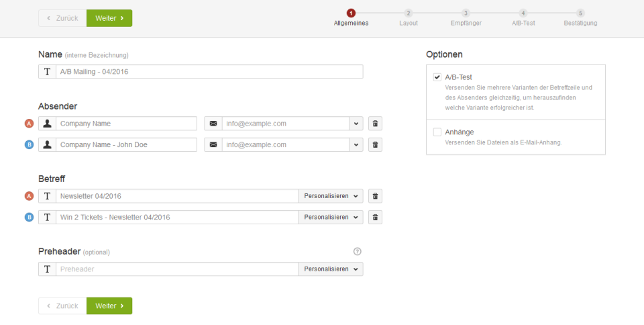Click the blue B badge beside Betreff
This screenshot has height=325, width=644.
point(29,217)
